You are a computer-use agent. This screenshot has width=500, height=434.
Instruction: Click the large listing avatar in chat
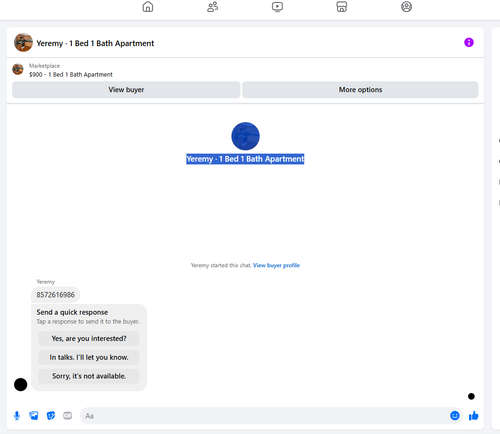(245, 136)
